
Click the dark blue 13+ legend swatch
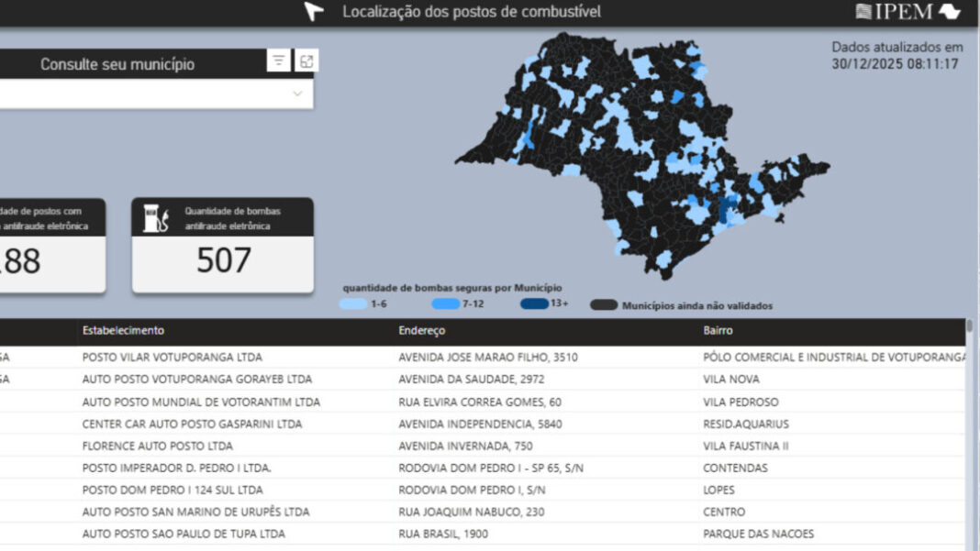click(534, 304)
